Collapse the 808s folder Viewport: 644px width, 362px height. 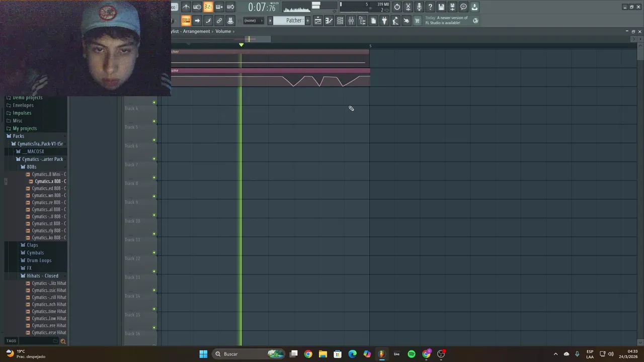31,166
